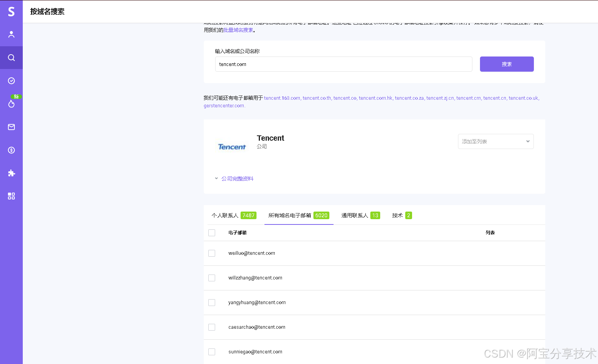Open the puzzle piece integrations icon
The height and width of the screenshot is (364, 598).
pyautogui.click(x=11, y=173)
